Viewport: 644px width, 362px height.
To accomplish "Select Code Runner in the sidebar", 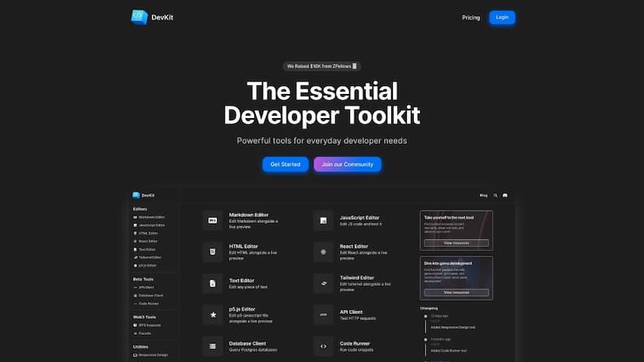I will [x=146, y=304].
